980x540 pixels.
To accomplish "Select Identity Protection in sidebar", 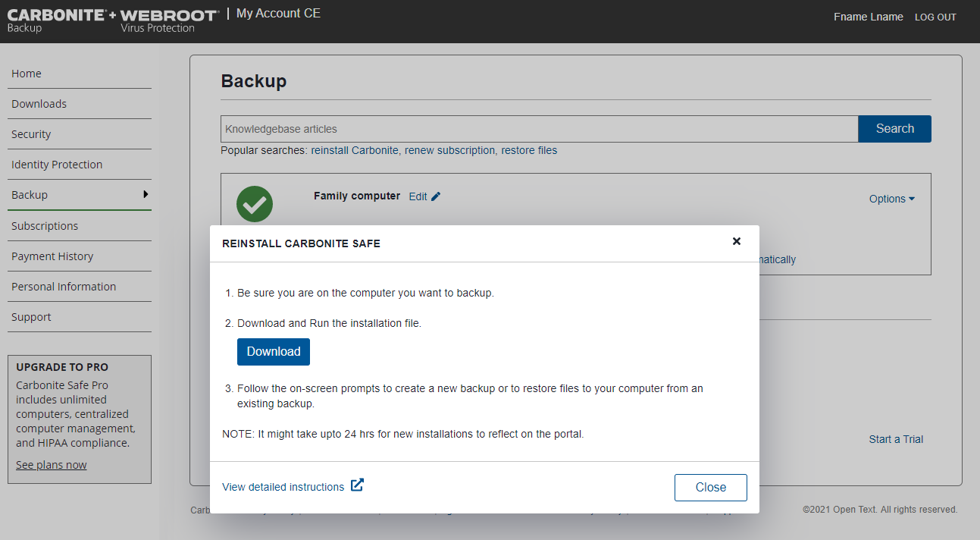I will click(57, 165).
